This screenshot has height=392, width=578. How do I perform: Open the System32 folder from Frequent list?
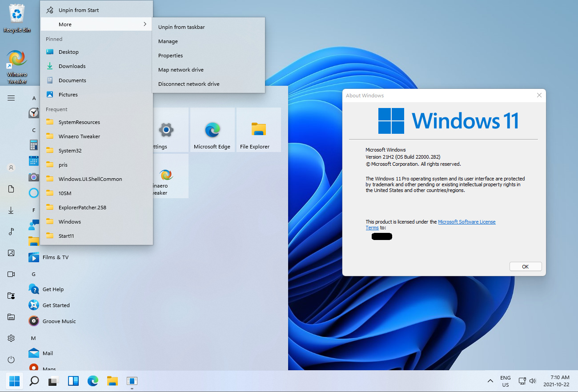[x=71, y=150]
